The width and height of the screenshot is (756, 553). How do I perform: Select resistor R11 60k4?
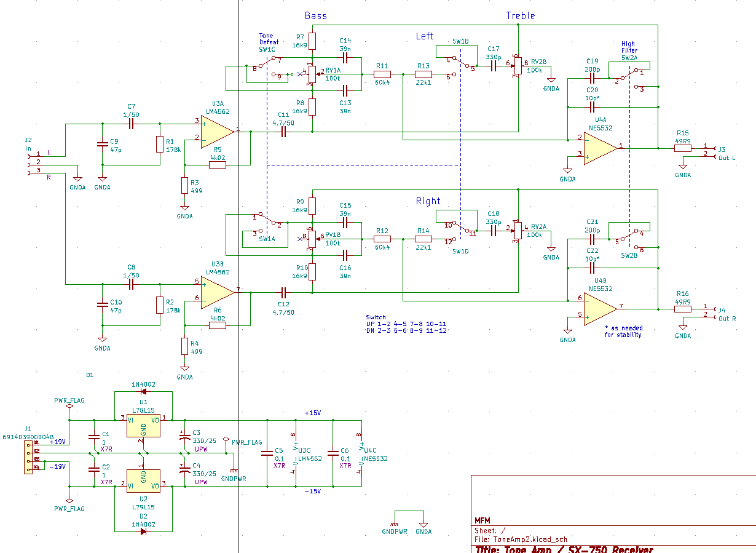[x=382, y=74]
